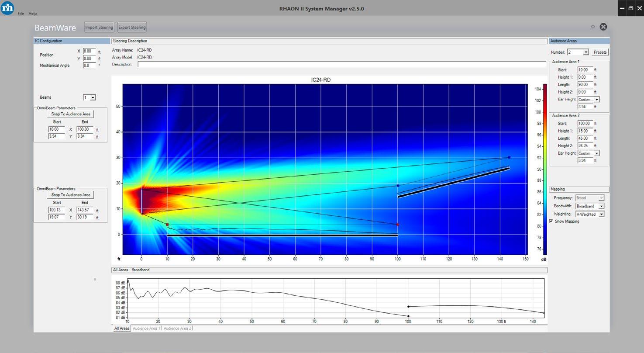
Task: Click the RH logo icon in the title bar
Action: (x=7, y=8)
